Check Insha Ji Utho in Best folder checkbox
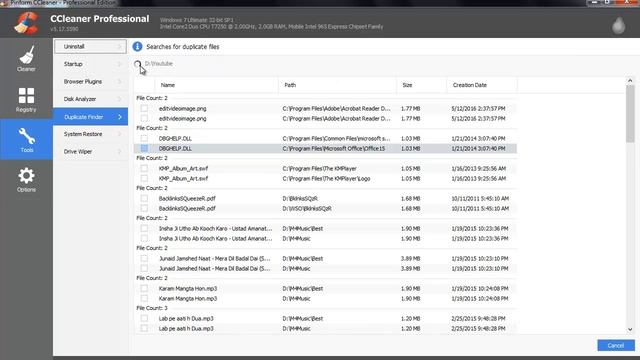Image resolution: width=640 pixels, height=360 pixels. tap(144, 229)
